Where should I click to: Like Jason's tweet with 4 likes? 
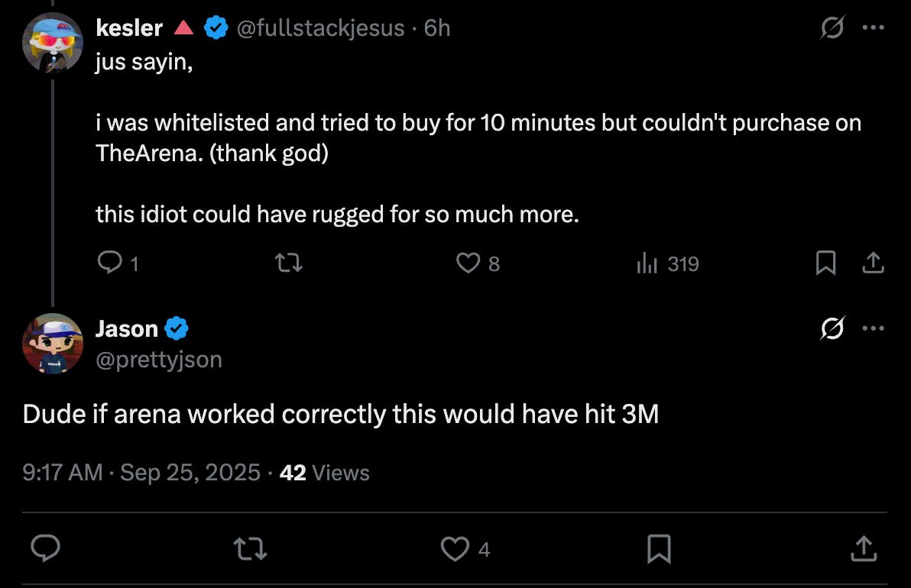click(456, 548)
